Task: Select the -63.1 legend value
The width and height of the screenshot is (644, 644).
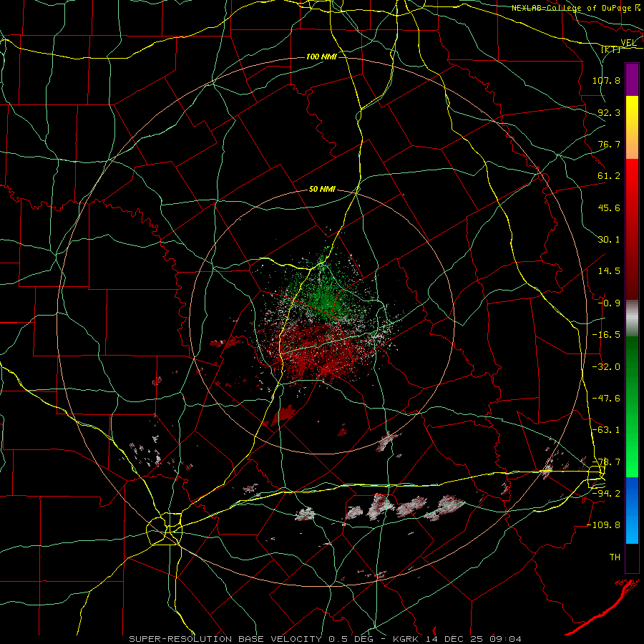Action: pos(606,430)
